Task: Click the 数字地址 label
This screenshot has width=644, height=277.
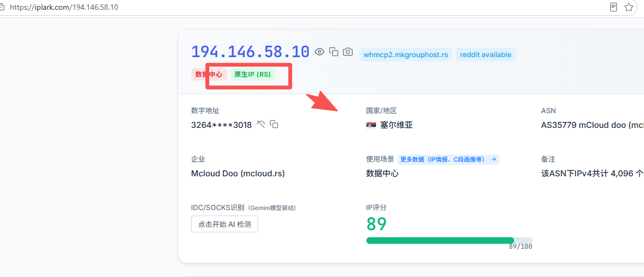Action: pos(205,110)
